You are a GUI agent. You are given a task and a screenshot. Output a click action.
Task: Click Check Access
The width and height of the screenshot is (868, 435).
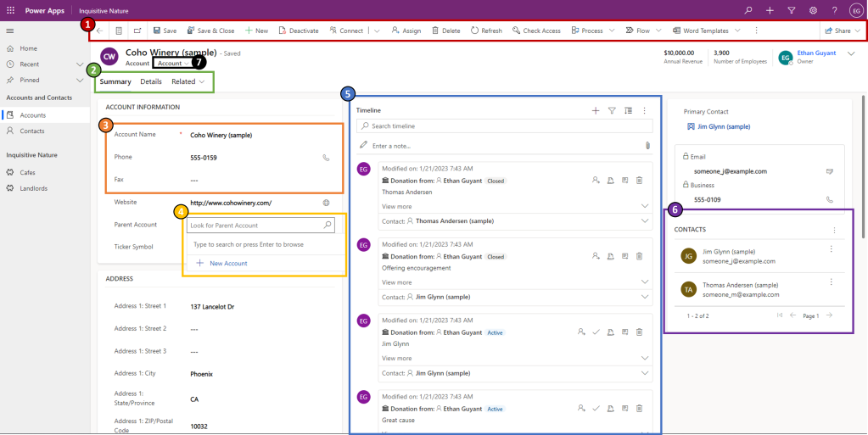[536, 31]
